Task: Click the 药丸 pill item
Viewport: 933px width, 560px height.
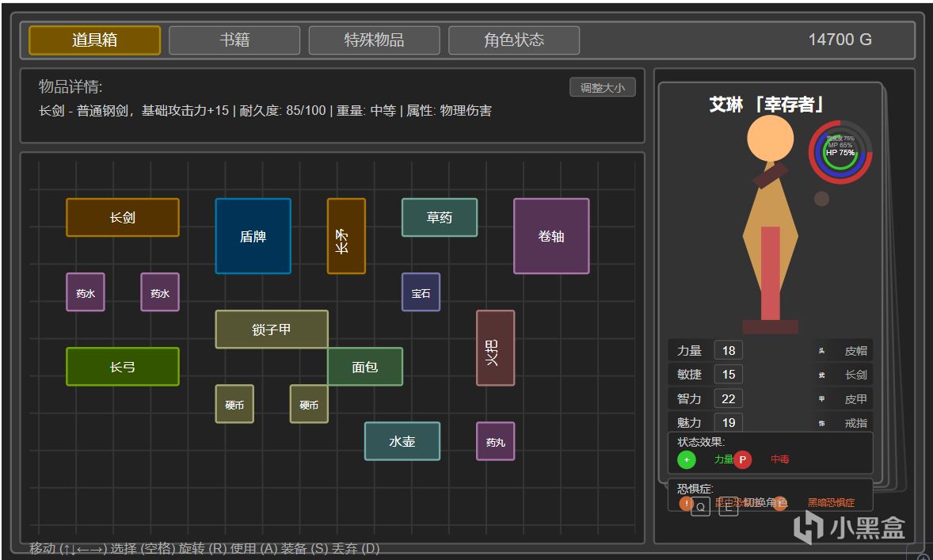Action: (495, 441)
